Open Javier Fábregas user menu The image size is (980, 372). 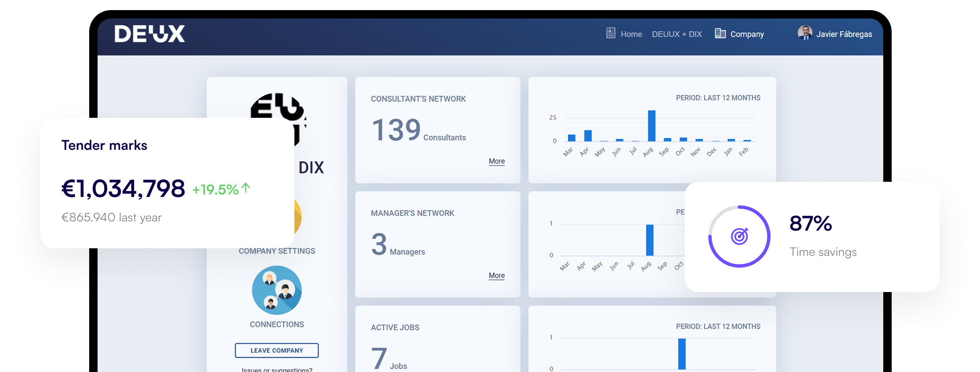click(844, 34)
